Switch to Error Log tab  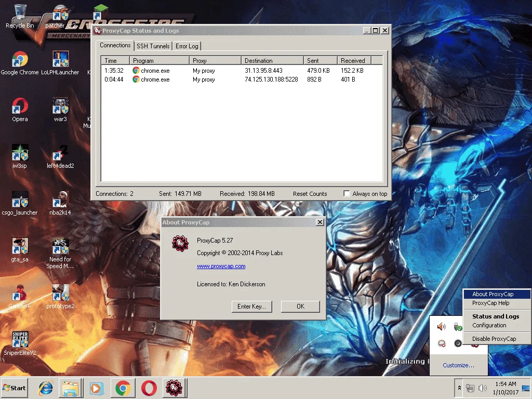[187, 46]
